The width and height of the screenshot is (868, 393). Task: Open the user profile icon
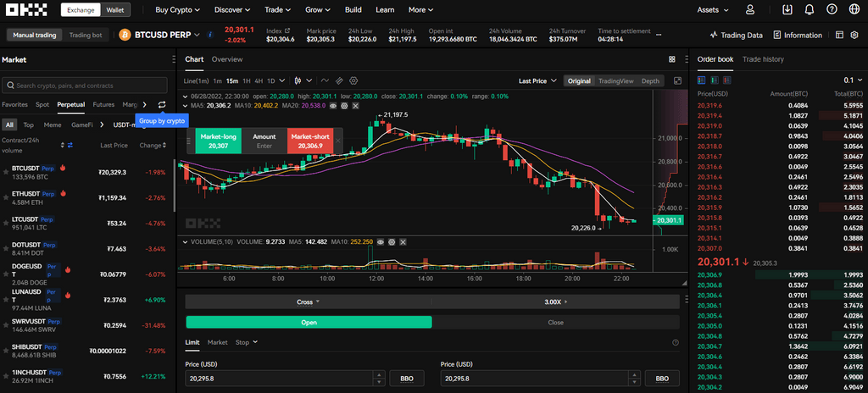[750, 9]
